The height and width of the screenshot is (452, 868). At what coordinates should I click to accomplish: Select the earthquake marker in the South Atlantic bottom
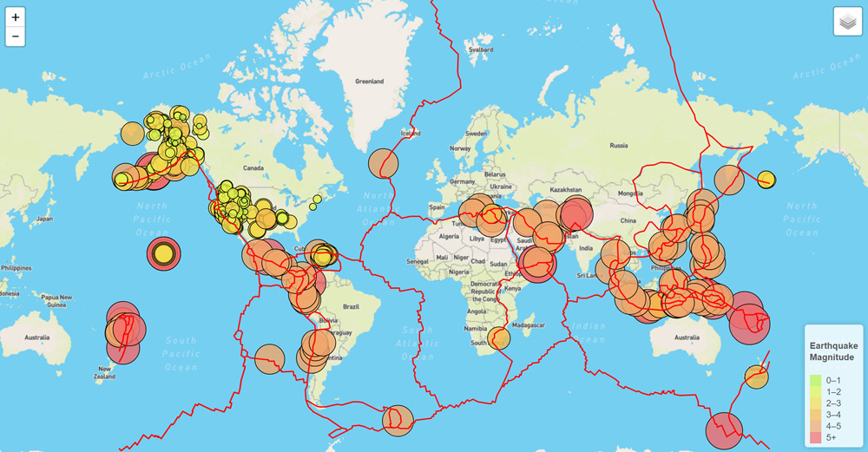(x=398, y=420)
